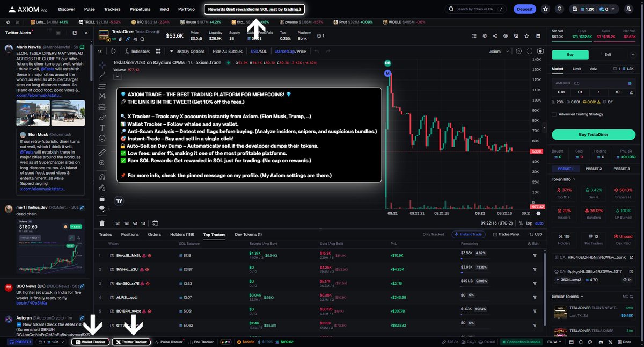This screenshot has height=347, width=644.
Task: Toggle log scale on chart
Action: pyautogui.click(x=529, y=223)
